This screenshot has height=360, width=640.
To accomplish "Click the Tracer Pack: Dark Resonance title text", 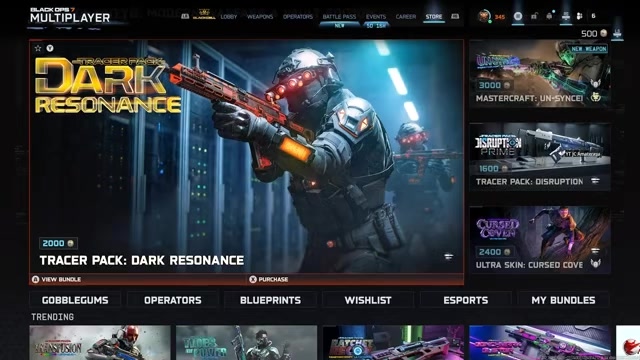I will coord(142,260).
